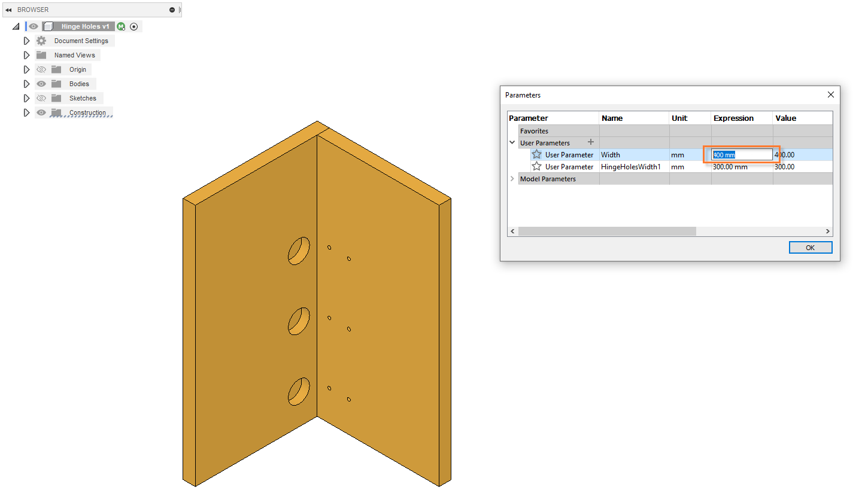The image size is (868, 493).
Task: Expand the Named Views folder
Action: (26, 55)
